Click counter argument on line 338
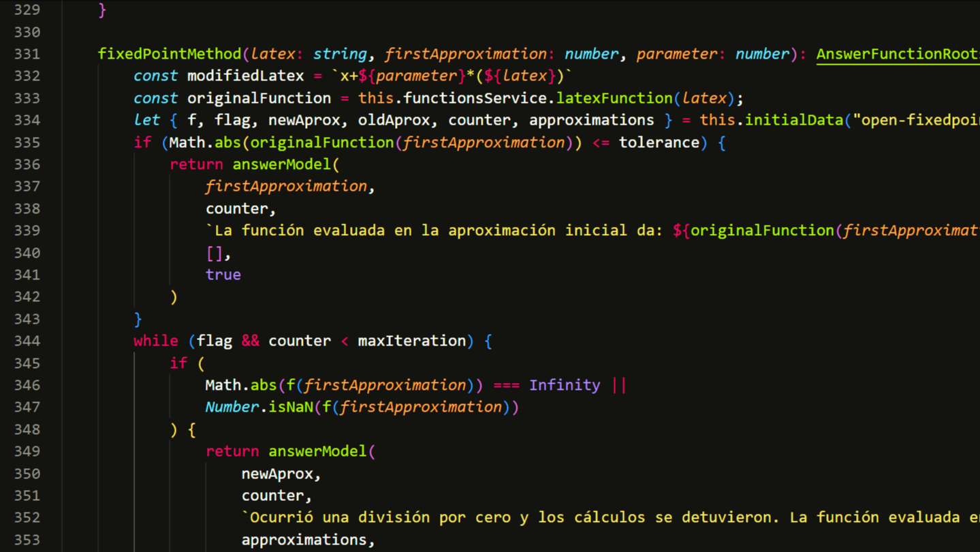980x552 pixels. pyautogui.click(x=237, y=209)
